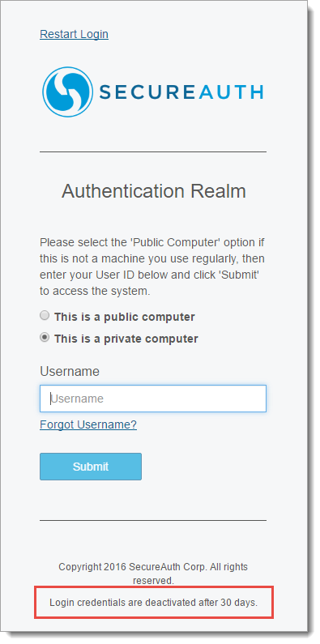
Task: Click the SecureAuth swirl logo icon
Action: [x=68, y=92]
